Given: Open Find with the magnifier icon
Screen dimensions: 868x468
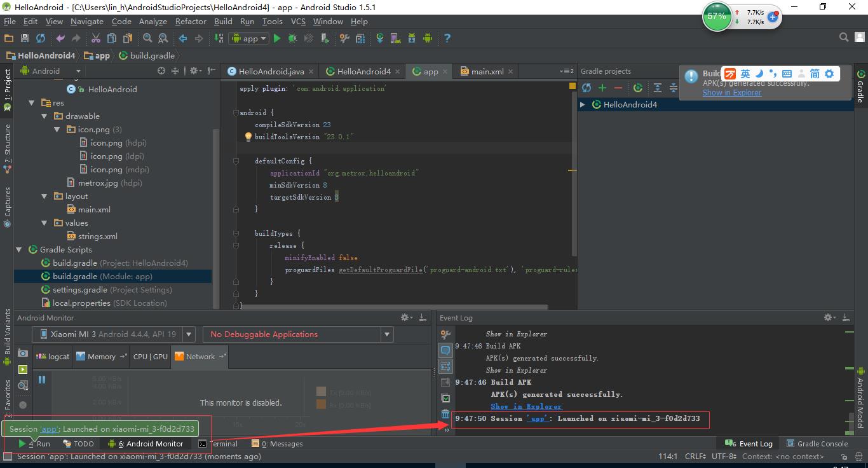Looking at the screenshot, I should 147,38.
